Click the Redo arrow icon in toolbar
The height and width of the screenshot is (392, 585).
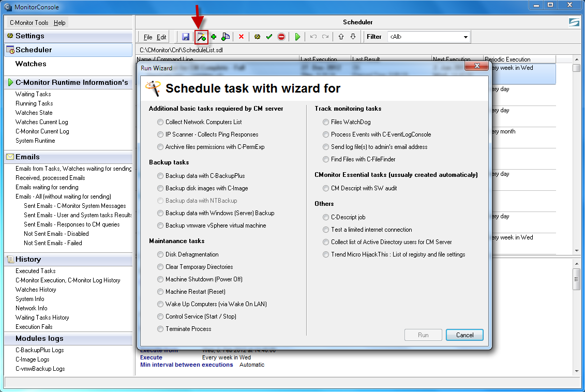tap(325, 37)
